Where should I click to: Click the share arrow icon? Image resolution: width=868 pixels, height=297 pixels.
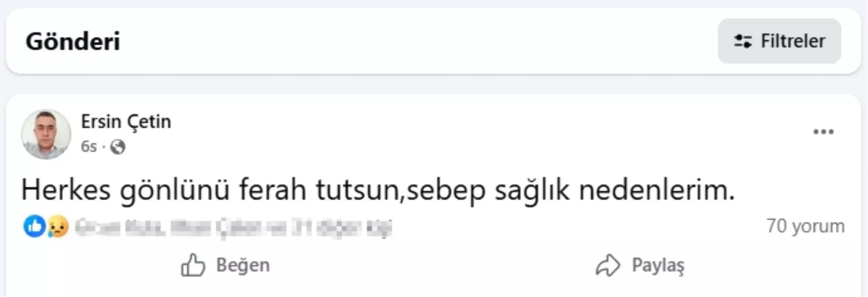pyautogui.click(x=608, y=265)
